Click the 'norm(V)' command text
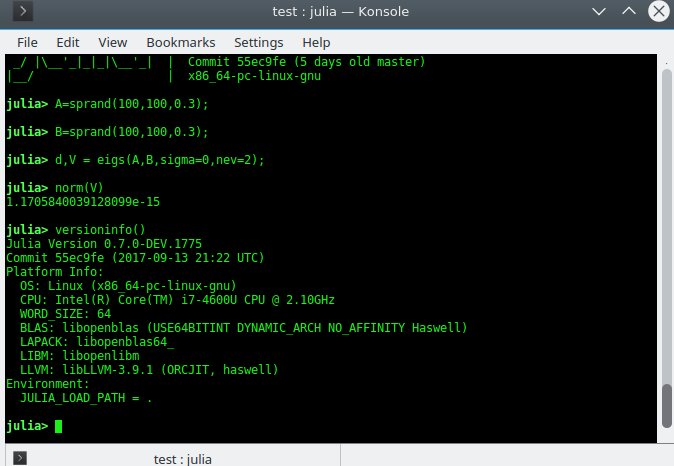 (x=79, y=188)
